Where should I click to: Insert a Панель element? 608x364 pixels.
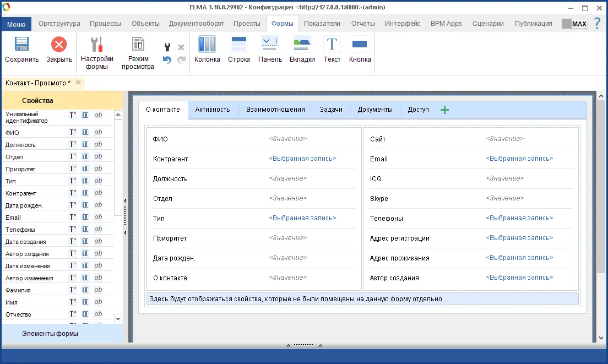(270, 45)
